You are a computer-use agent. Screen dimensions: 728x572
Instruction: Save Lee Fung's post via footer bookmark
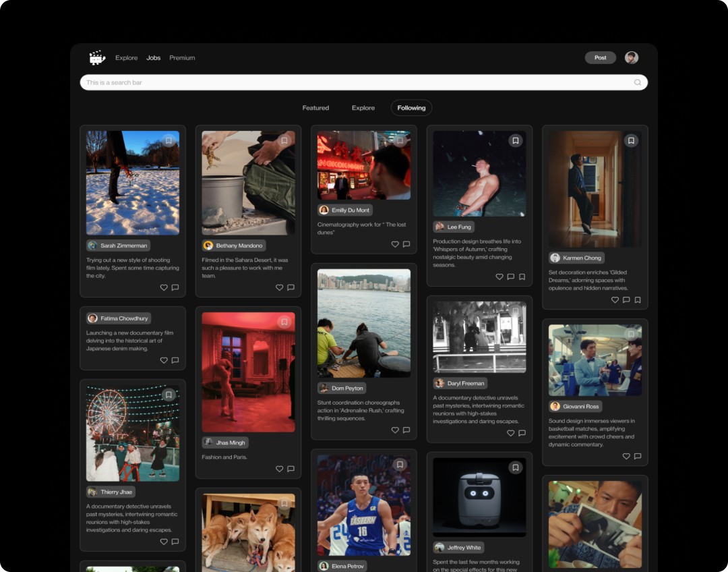click(x=522, y=277)
